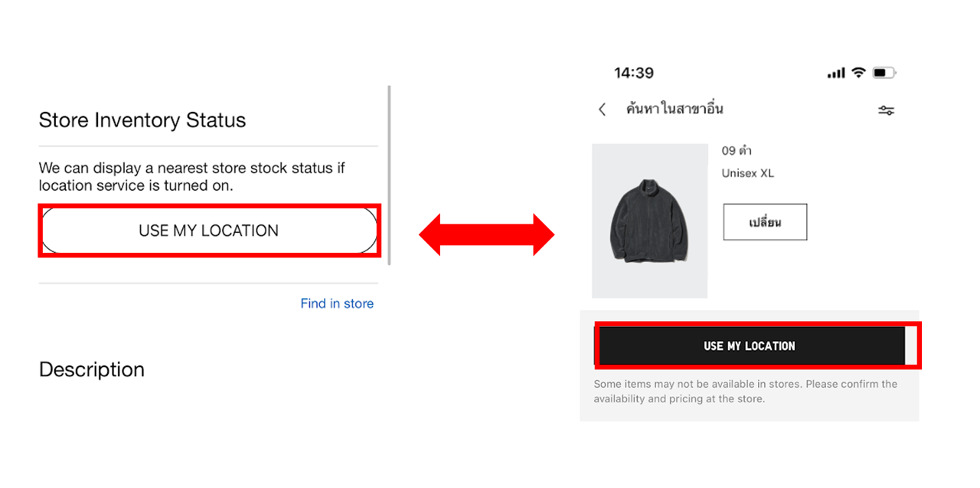Viewport: 980px width, 488px height.
Task: Click the cellular signal bars icon
Action: [x=836, y=74]
